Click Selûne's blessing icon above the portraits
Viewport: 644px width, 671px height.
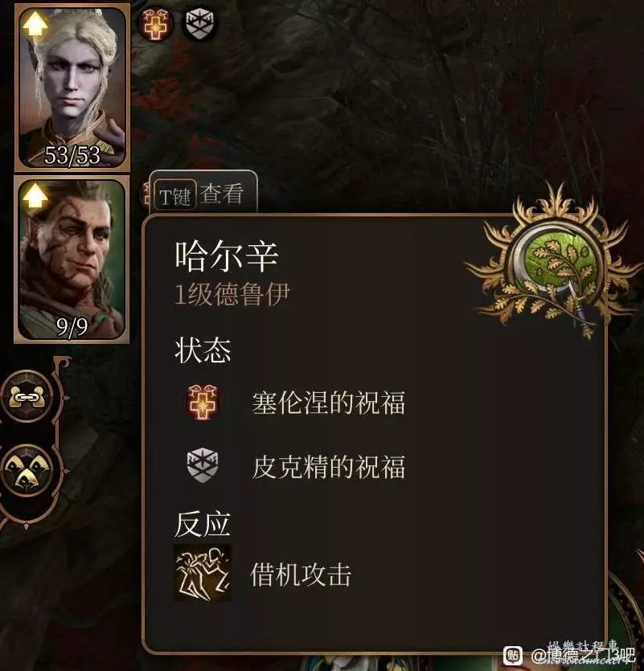[x=156, y=23]
